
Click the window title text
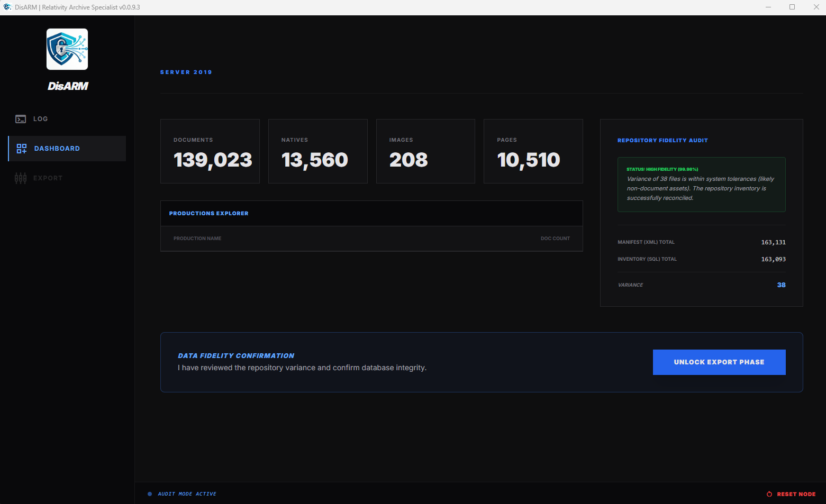click(x=77, y=7)
